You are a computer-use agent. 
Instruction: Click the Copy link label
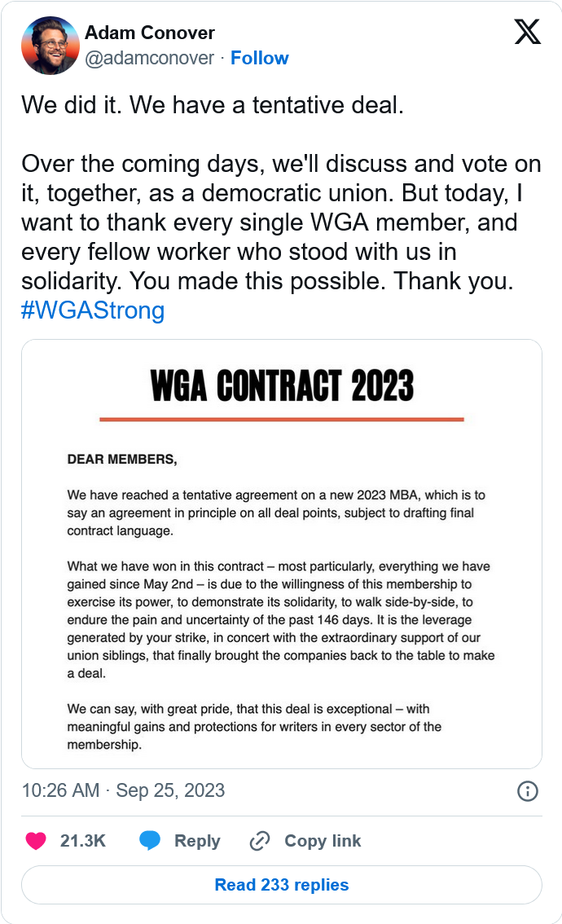pyautogui.click(x=323, y=841)
